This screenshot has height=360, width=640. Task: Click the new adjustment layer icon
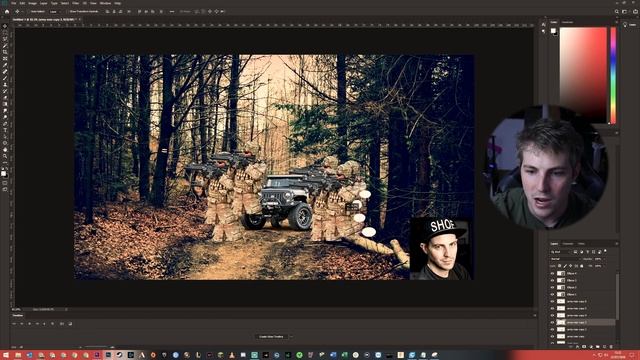click(591, 347)
